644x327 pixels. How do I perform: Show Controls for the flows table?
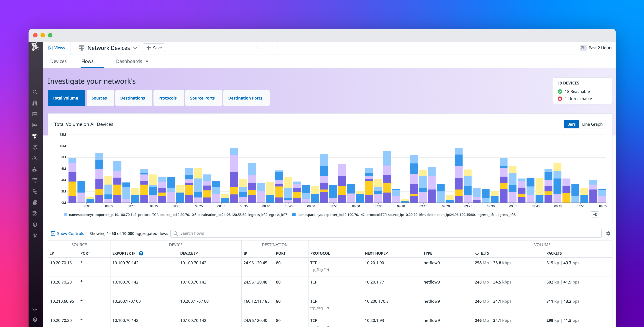[x=70, y=233]
